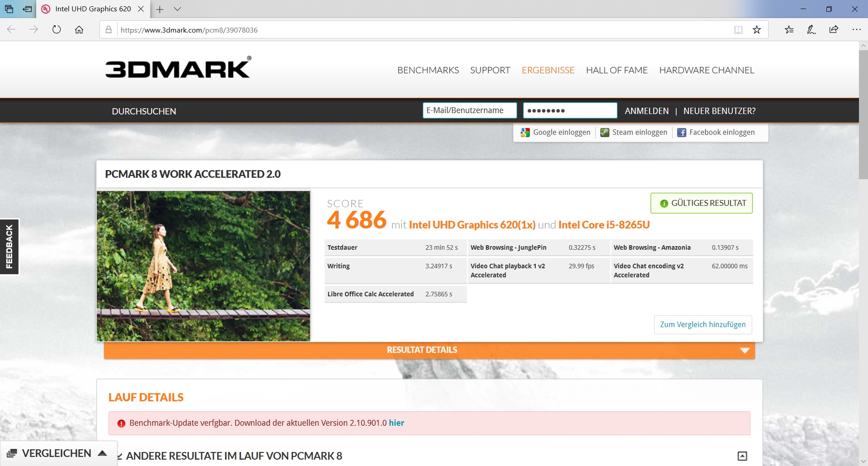Open Intel Core i5-8265U link
Viewport: 868px width, 466px height.
[x=604, y=225]
